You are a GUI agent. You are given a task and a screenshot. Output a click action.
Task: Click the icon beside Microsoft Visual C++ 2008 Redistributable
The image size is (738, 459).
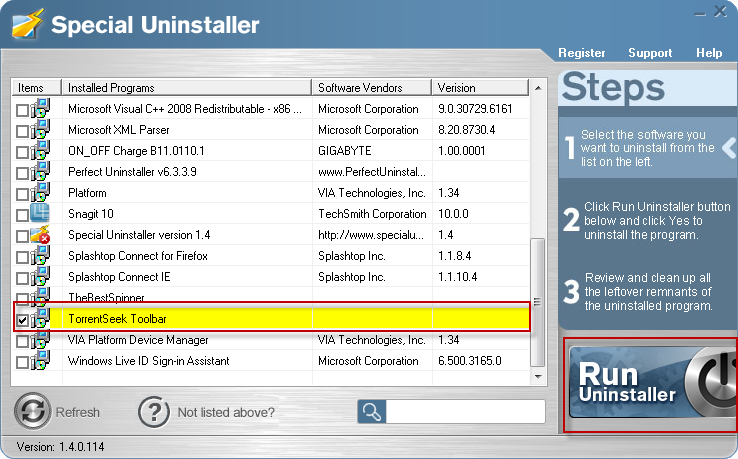pos(40,109)
